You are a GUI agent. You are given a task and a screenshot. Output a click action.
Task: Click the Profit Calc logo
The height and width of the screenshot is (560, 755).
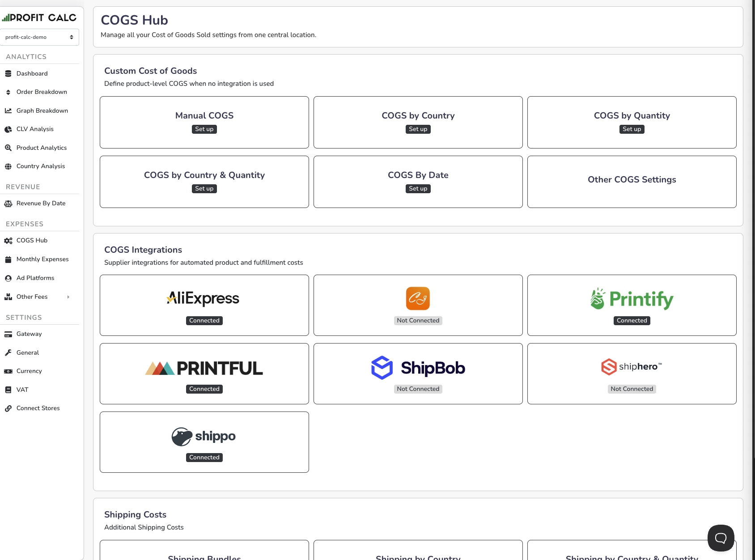click(39, 17)
